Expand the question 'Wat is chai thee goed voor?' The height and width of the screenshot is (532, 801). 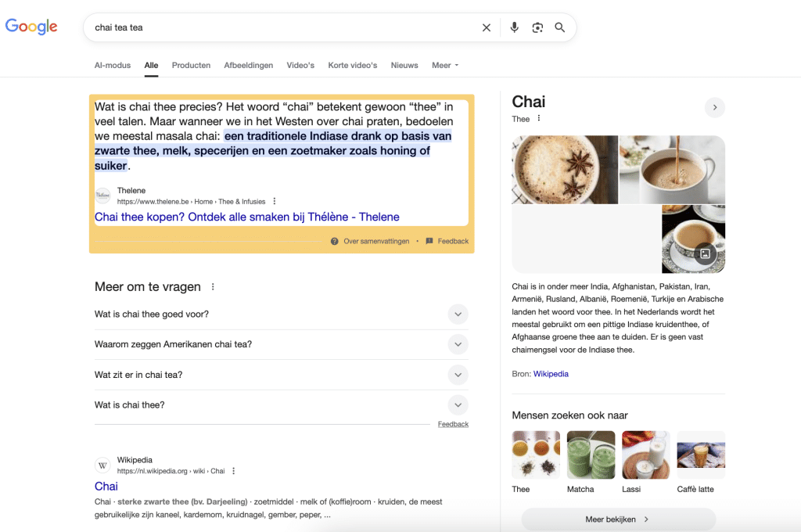458,314
